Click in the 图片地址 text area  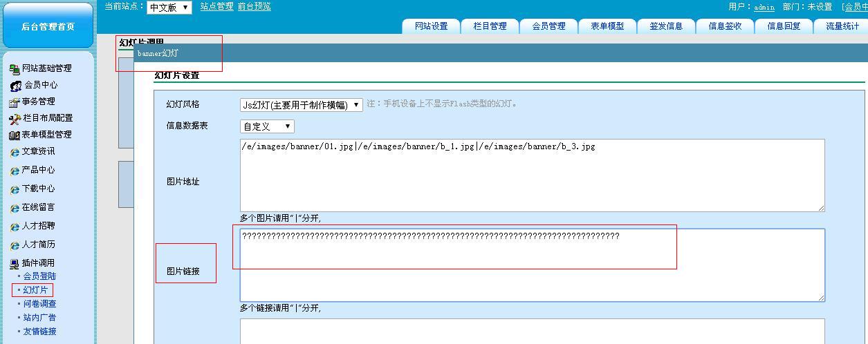(531, 175)
